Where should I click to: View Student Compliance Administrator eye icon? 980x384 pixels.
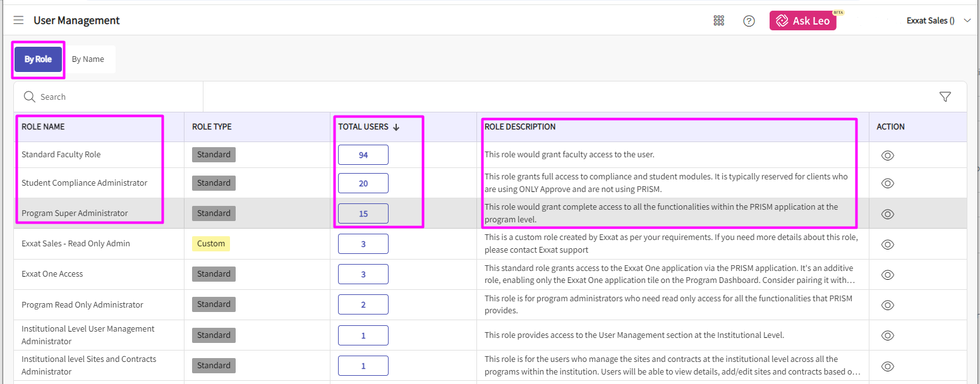(887, 183)
